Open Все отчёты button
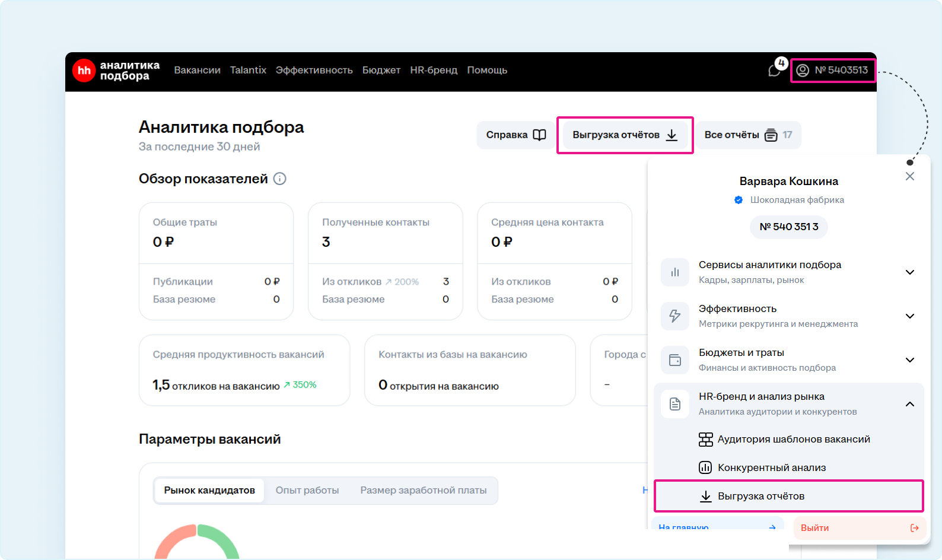 tap(747, 135)
